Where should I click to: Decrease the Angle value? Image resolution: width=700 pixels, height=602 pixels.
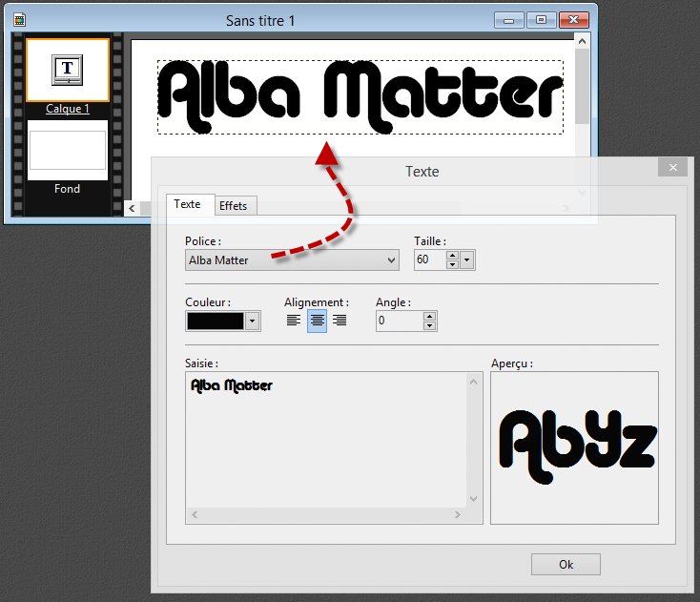click(429, 325)
